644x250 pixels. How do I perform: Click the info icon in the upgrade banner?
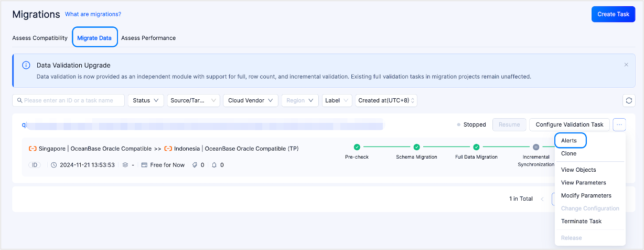pyautogui.click(x=26, y=65)
